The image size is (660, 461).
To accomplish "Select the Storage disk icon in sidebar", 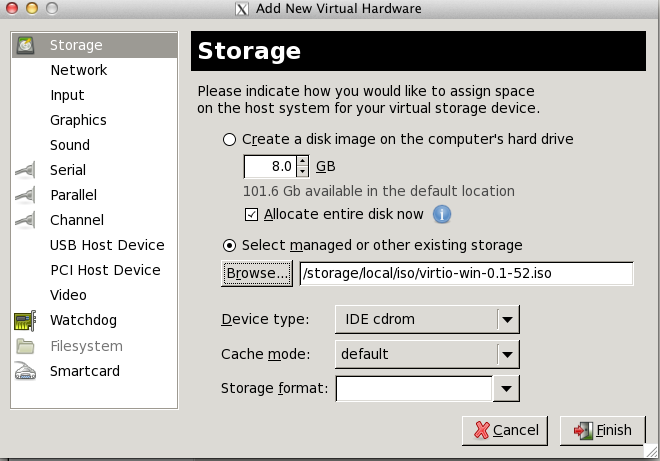I will 25,45.
